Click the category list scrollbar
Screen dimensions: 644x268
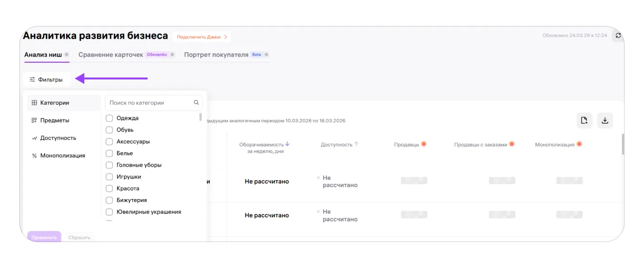click(200, 118)
